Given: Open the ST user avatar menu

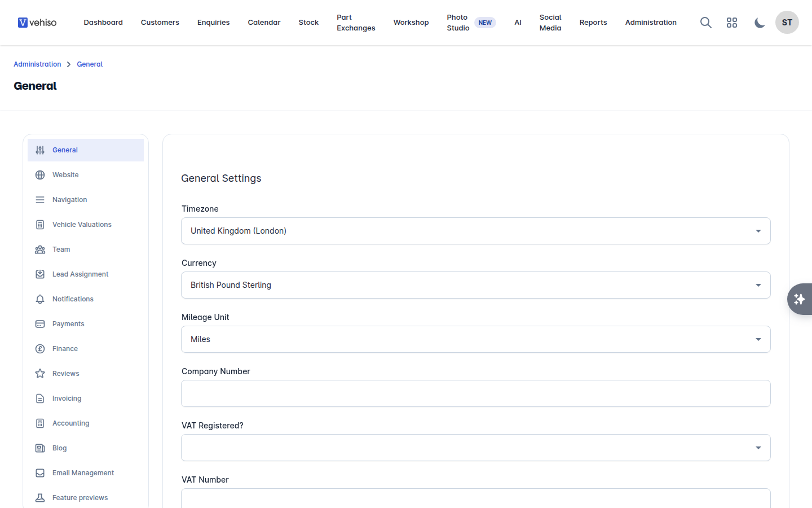Looking at the screenshot, I should (787, 23).
